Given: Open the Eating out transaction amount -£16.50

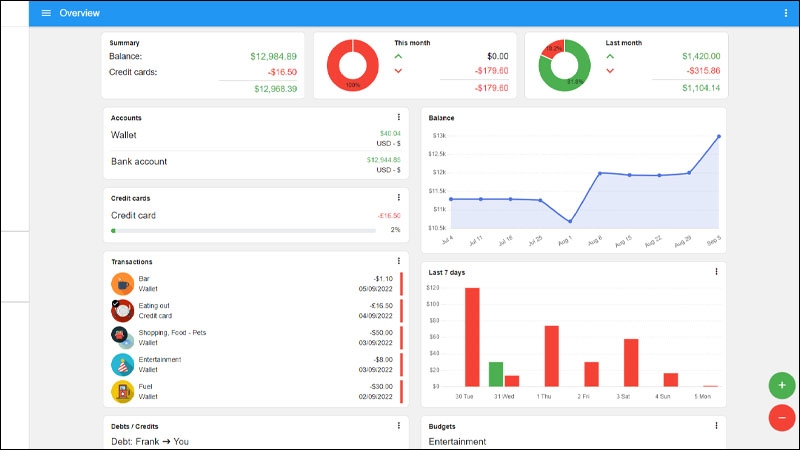Looking at the screenshot, I should click(381, 306).
